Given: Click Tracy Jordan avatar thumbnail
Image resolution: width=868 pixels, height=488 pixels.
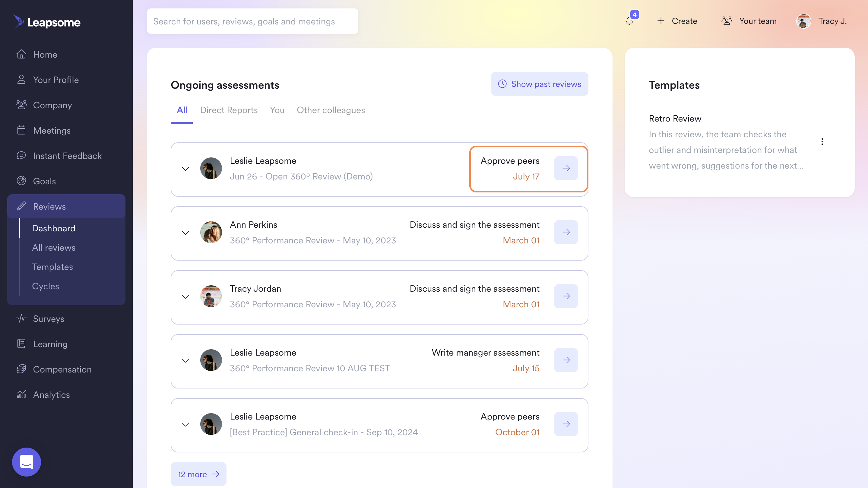Looking at the screenshot, I should pyautogui.click(x=211, y=296).
